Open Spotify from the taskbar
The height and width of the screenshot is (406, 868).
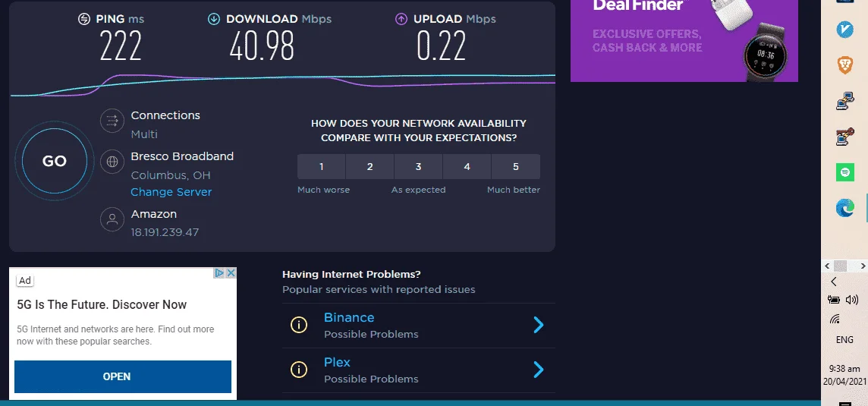(844, 172)
